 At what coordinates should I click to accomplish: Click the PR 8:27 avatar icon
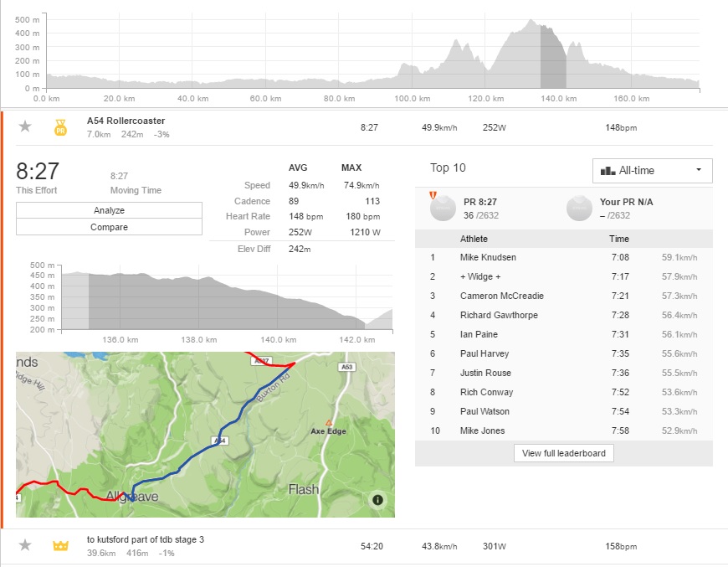click(443, 209)
